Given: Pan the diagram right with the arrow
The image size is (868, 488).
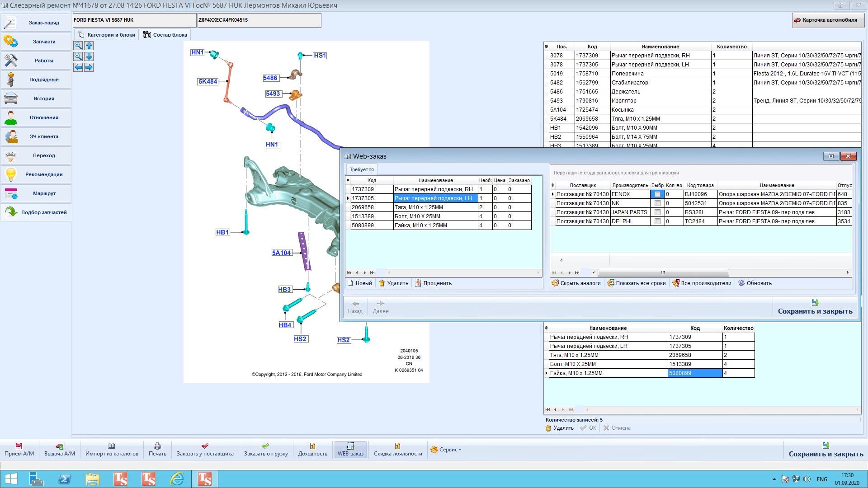Looking at the screenshot, I should coord(89,67).
